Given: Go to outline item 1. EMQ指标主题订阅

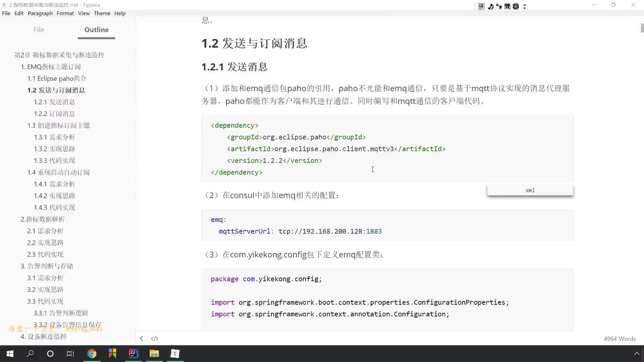Looking at the screenshot, I should click(51, 67).
